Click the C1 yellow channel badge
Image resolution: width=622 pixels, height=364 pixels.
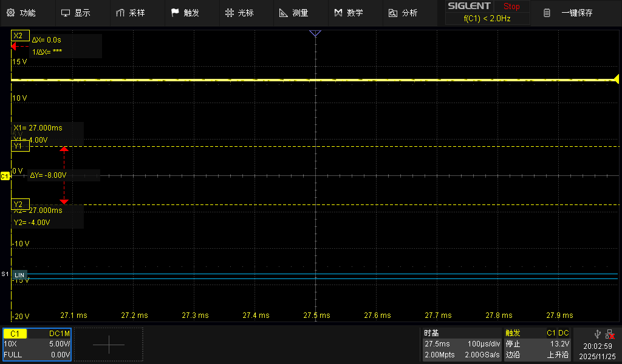15,334
